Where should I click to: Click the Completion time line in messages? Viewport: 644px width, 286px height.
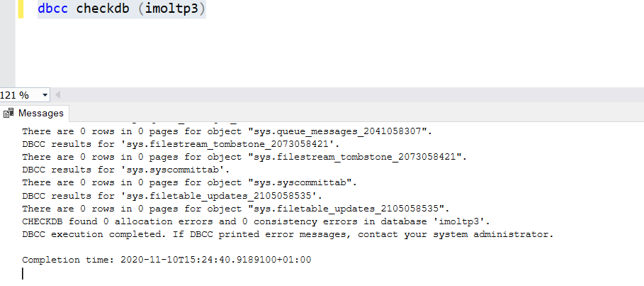click(x=166, y=260)
